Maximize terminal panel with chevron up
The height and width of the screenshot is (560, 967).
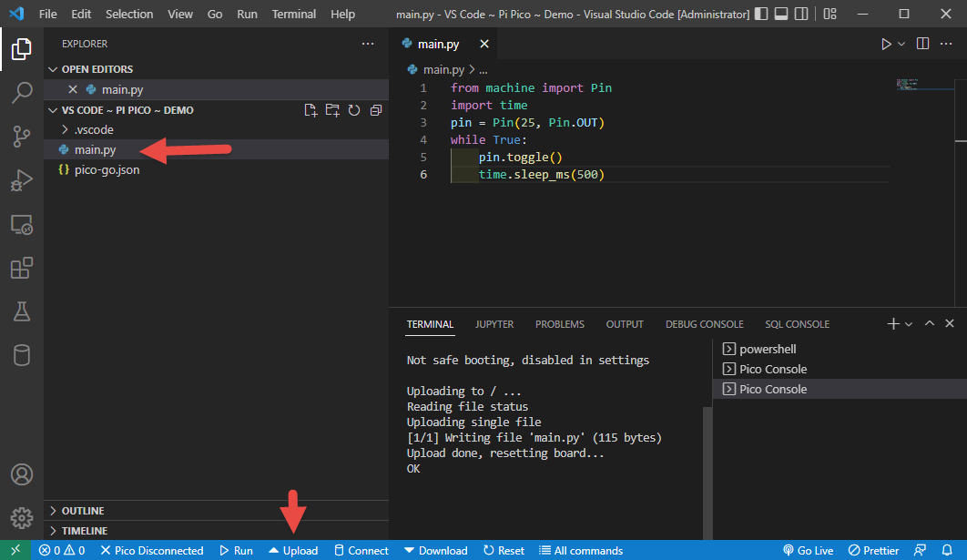[x=929, y=323]
